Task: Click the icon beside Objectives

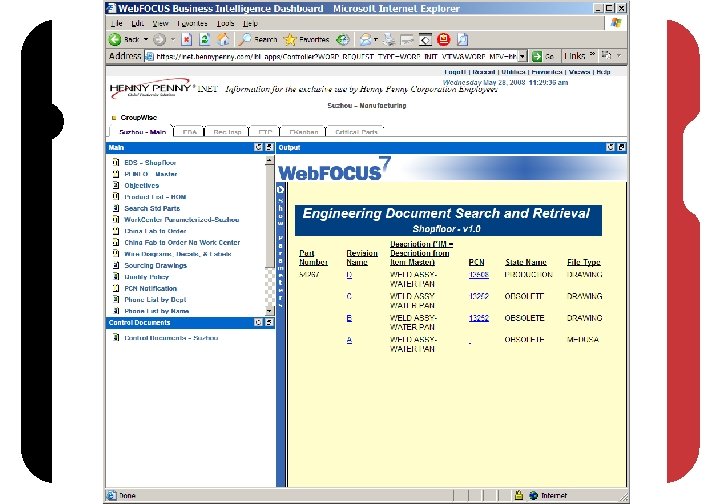Action: click(116, 185)
